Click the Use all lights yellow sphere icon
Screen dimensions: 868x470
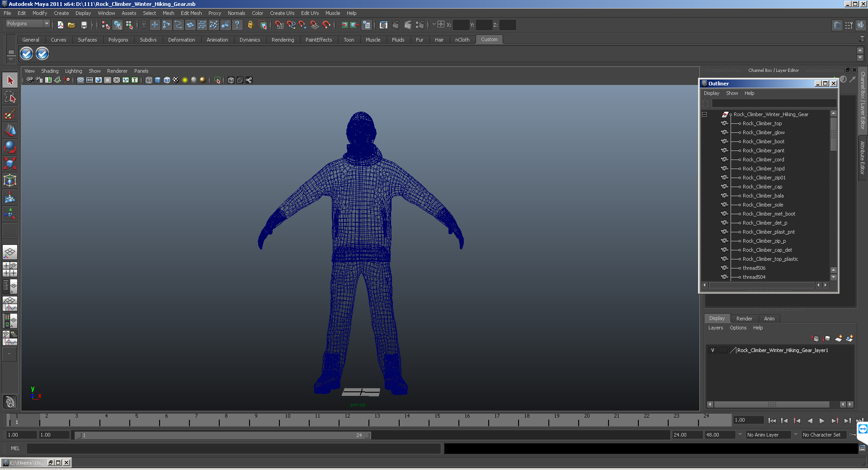[185, 80]
